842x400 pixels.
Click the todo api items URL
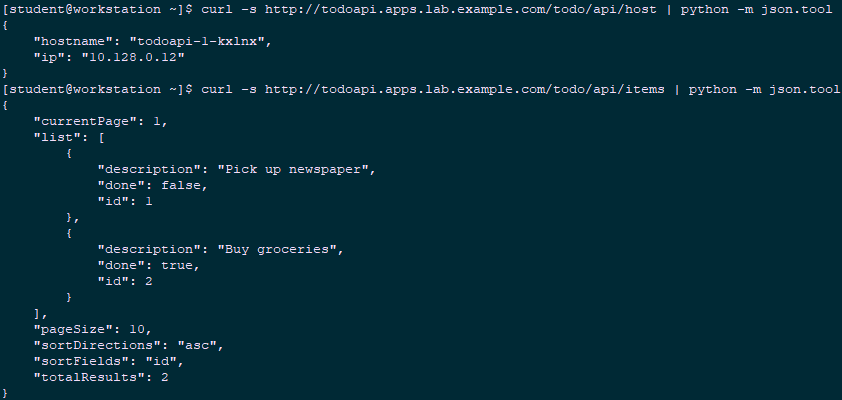point(464,90)
